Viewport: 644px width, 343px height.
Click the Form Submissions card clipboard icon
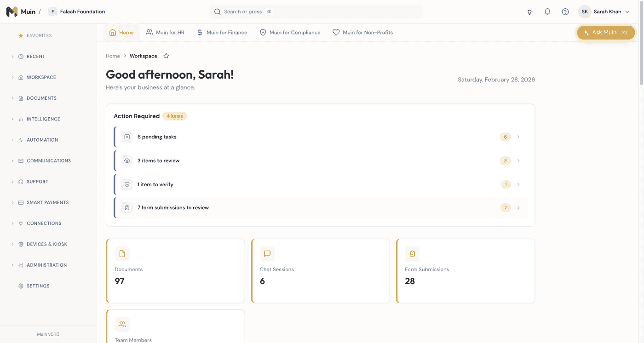point(412,254)
